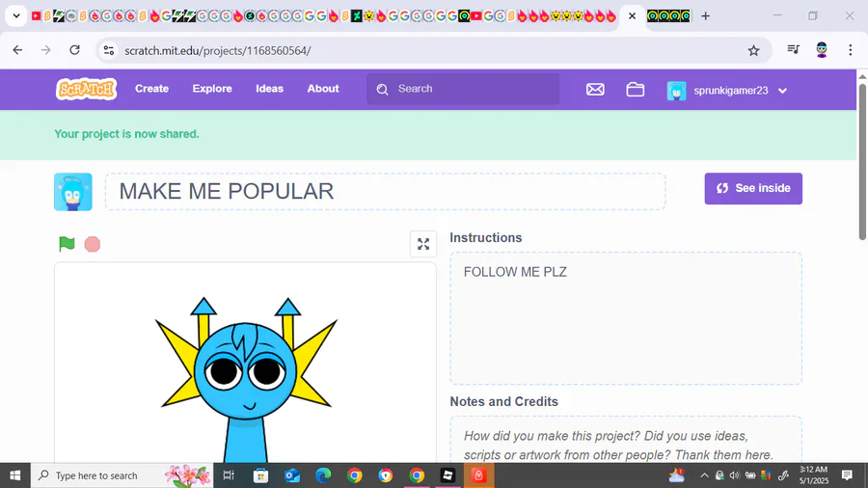The image size is (868, 488).
Task: Reload the page
Action: click(74, 50)
